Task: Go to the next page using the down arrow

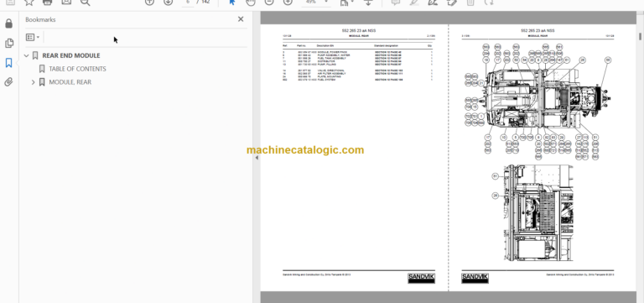Action: tap(168, 3)
